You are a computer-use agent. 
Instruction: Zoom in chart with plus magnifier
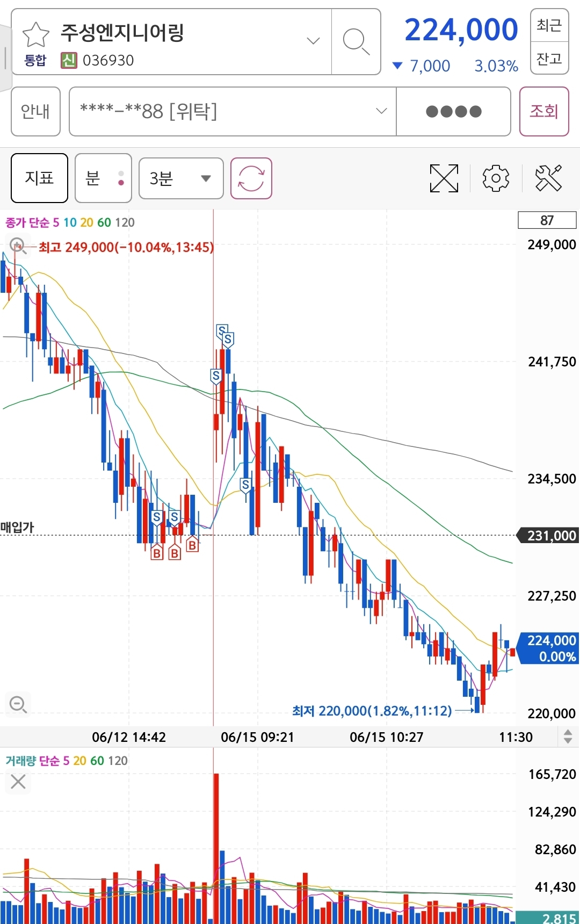pos(18,246)
